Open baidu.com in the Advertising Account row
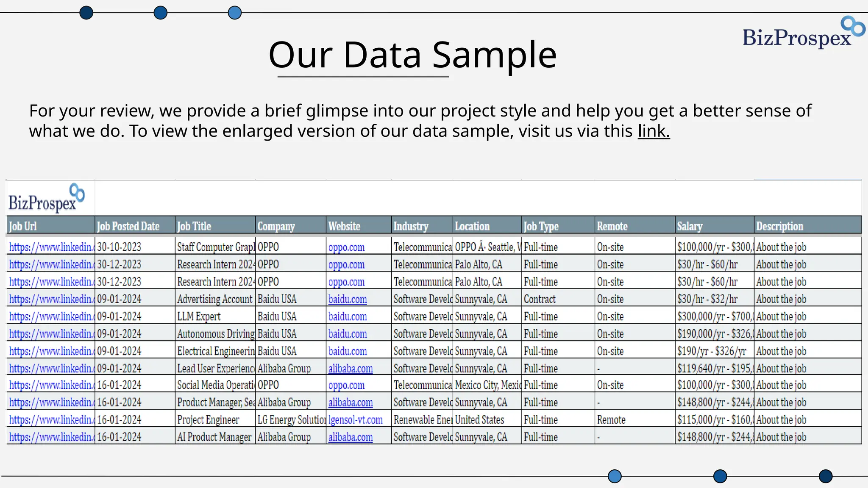 tap(348, 299)
